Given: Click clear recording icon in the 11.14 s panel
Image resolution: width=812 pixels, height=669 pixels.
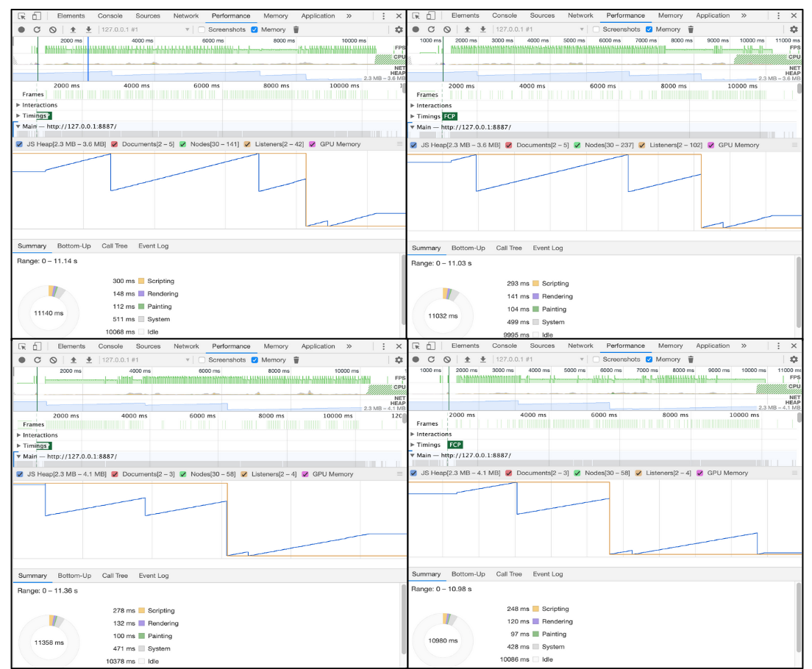Looking at the screenshot, I should 53,29.
